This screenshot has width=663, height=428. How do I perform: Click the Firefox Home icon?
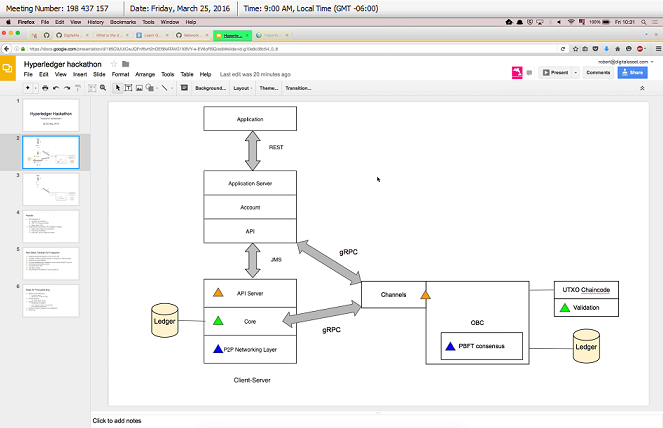tap(617, 49)
